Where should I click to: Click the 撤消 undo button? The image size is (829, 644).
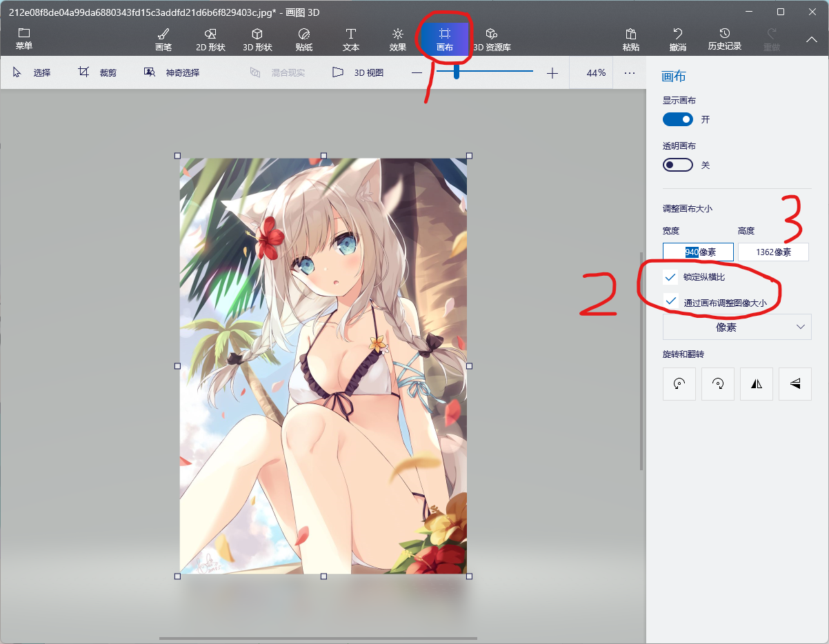678,40
